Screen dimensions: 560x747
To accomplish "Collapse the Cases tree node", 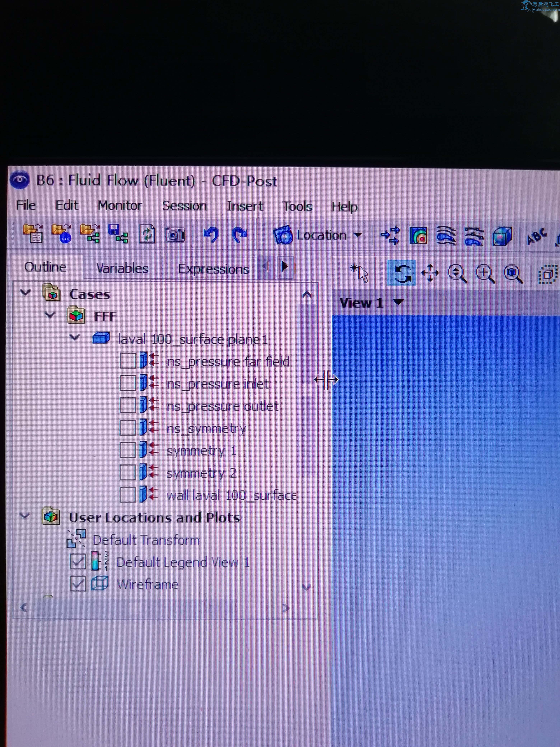I will coord(25,292).
